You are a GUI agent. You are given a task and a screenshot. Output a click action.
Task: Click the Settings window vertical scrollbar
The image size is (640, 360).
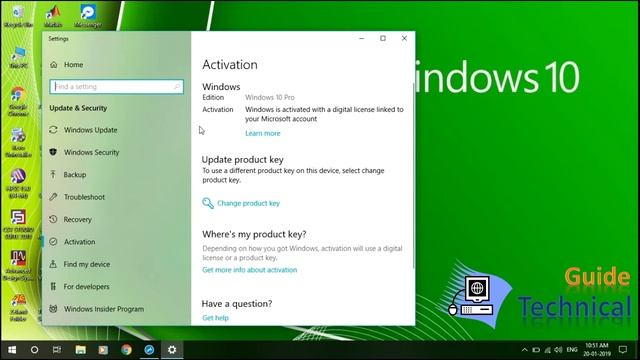[x=413, y=176]
